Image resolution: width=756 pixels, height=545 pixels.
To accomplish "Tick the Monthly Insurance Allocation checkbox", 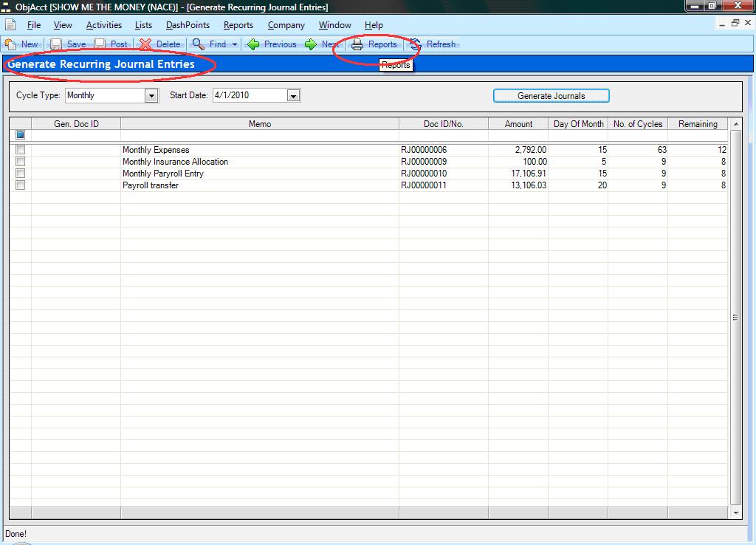I will [x=20, y=162].
